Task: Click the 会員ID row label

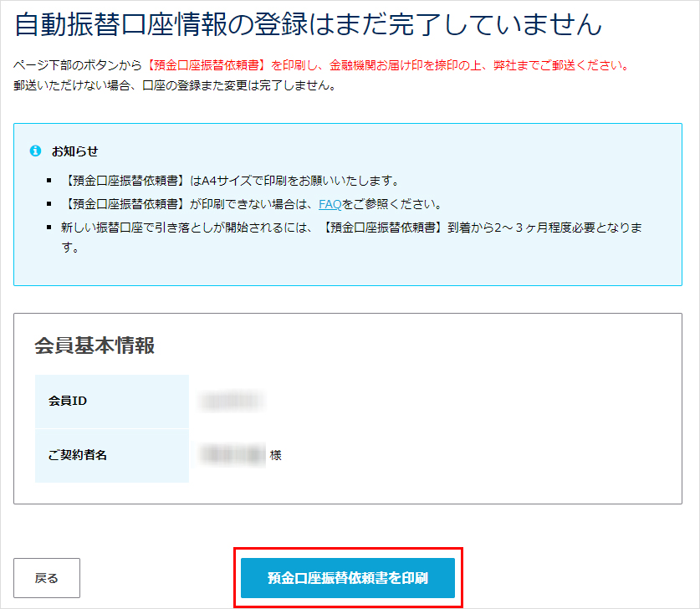Action: pyautogui.click(x=71, y=401)
